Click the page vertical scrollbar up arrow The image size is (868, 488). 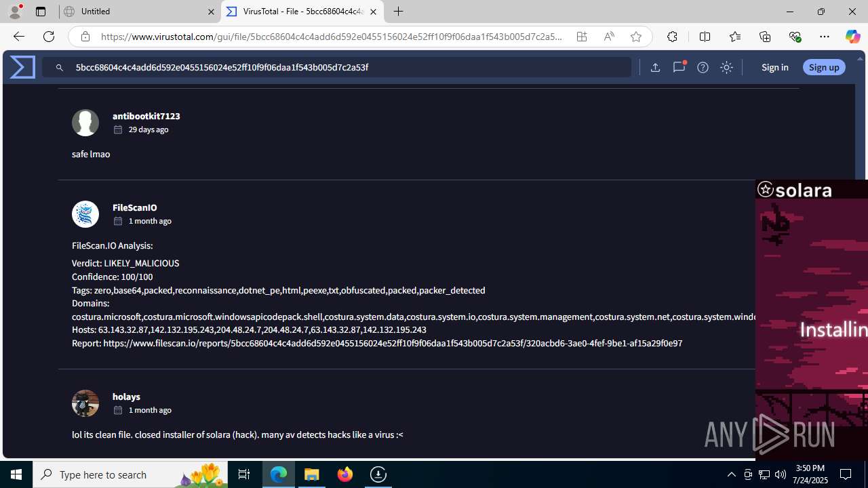[x=860, y=59]
